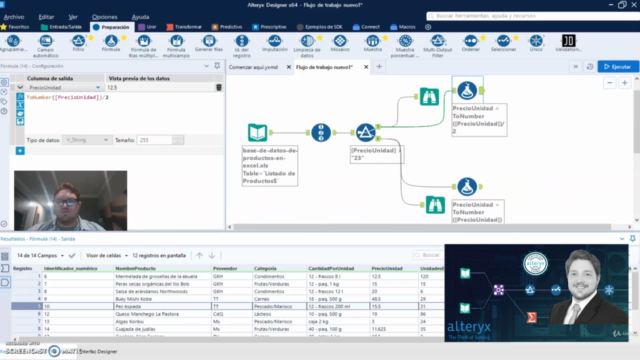Add a new workflow tab
The image size is (640, 360).
point(379,67)
